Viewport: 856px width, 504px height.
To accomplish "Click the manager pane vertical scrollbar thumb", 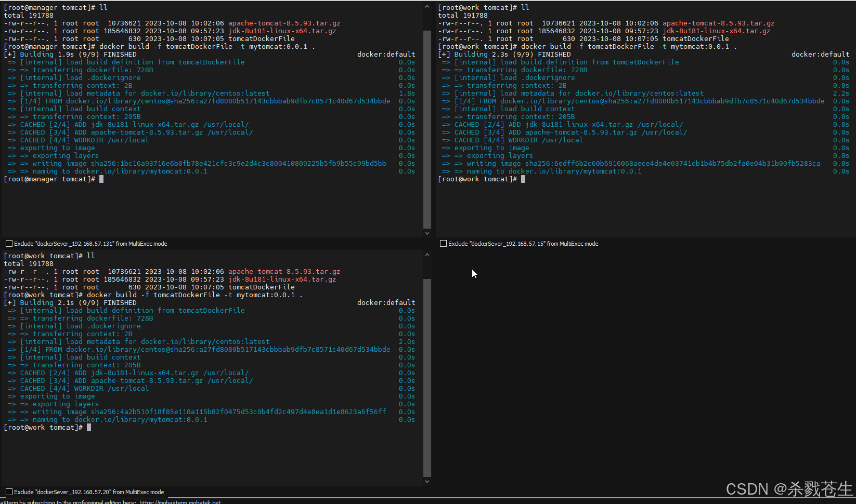I will (x=427, y=129).
